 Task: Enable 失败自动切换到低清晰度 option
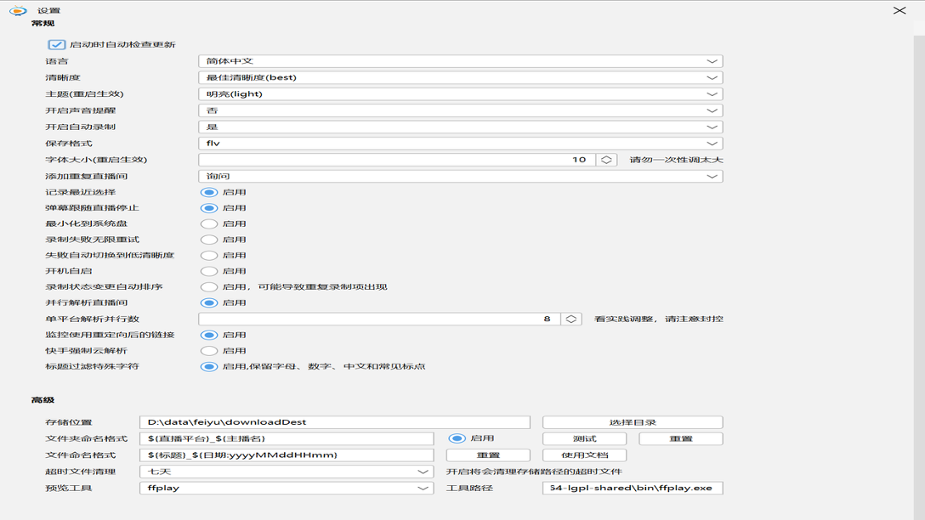209,256
